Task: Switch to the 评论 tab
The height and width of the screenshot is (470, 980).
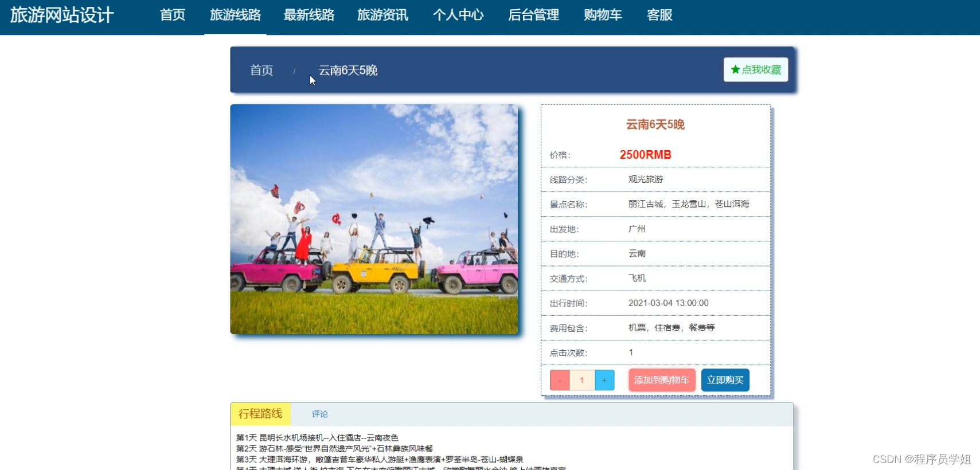Action: tap(320, 414)
